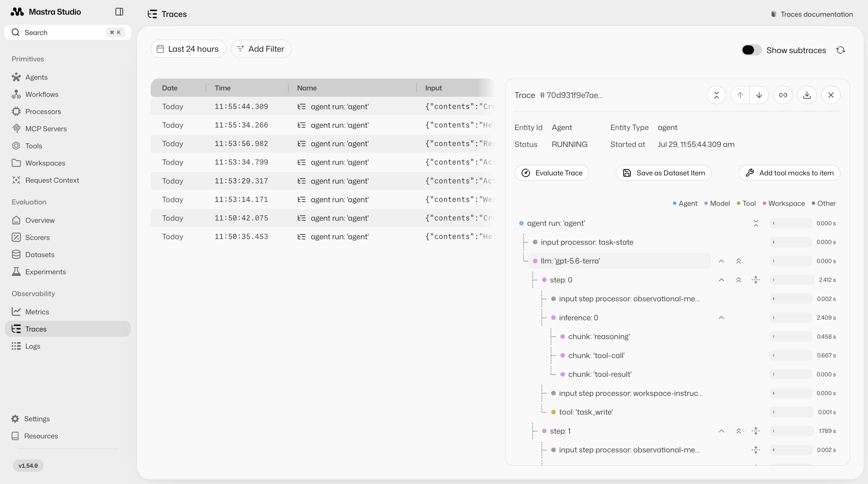The width and height of the screenshot is (868, 484).
Task: Click focus icon on last observational-me row
Action: [x=756, y=450]
